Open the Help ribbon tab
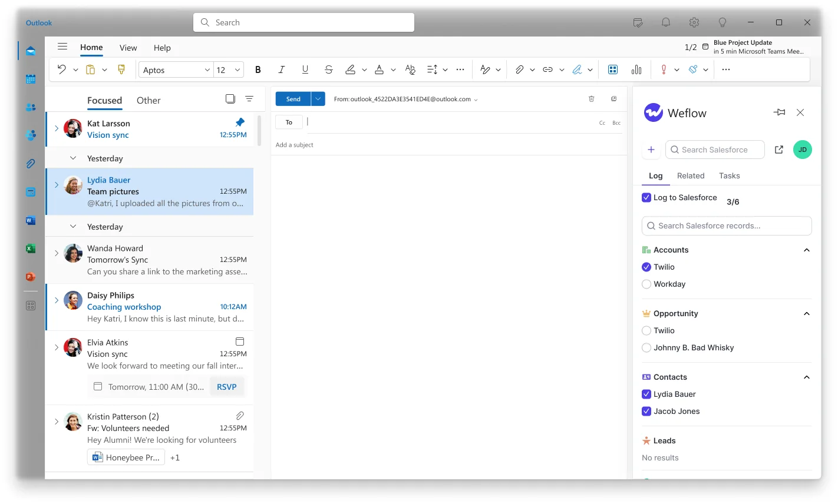The height and width of the screenshot is (504, 838). coord(162,48)
